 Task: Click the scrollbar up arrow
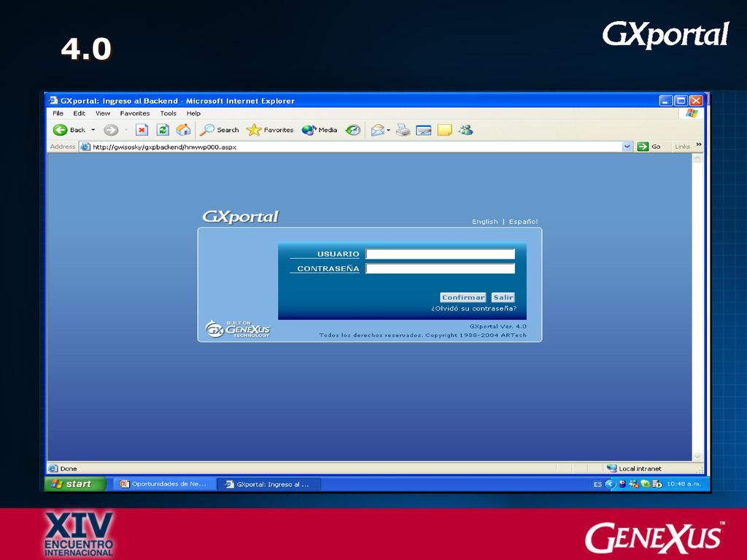[697, 158]
